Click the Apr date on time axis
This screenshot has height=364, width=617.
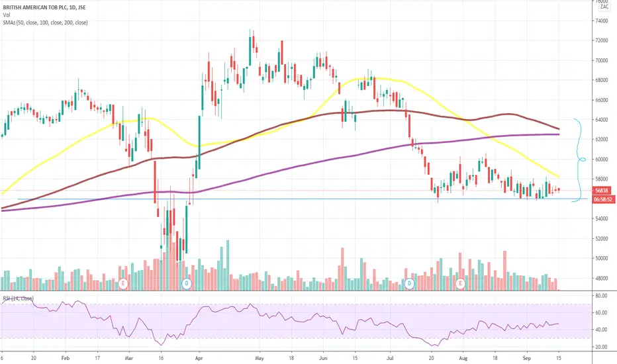pos(199,358)
